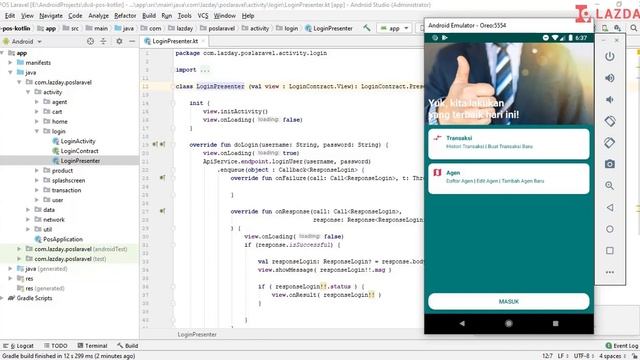This screenshot has height=360, width=640.
Task: Open the TODO tool window
Action: (x=56, y=346)
